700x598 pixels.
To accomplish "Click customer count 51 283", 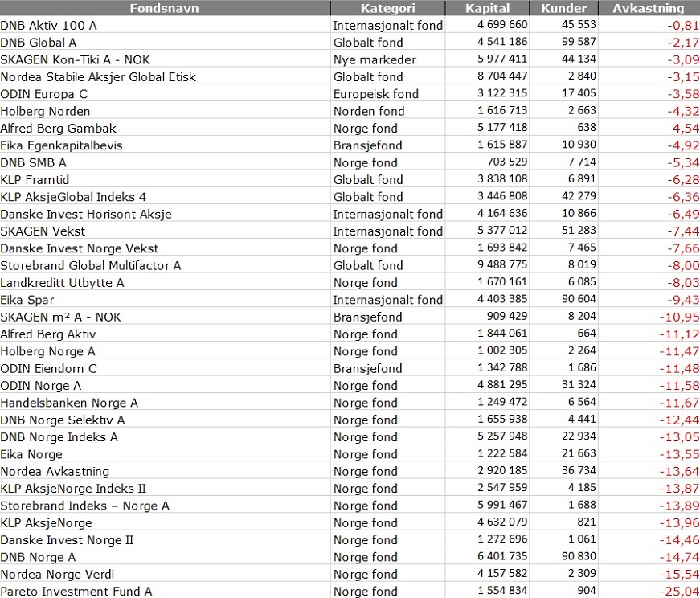I will tap(579, 230).
